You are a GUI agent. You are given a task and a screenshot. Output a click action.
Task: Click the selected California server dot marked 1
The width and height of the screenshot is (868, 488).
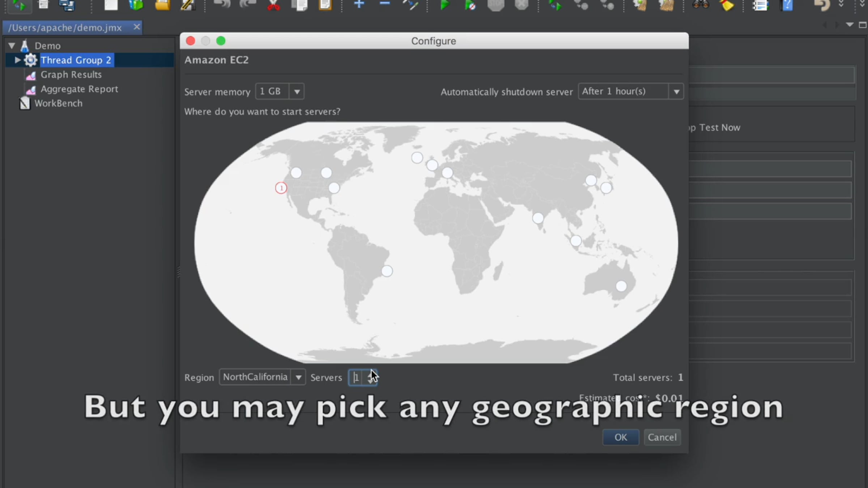[281, 188]
